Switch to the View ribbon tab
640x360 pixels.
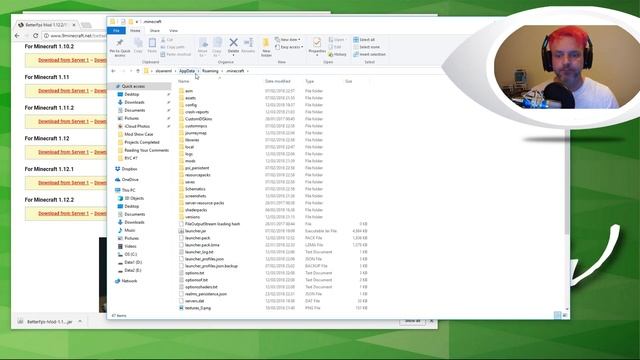(173, 31)
